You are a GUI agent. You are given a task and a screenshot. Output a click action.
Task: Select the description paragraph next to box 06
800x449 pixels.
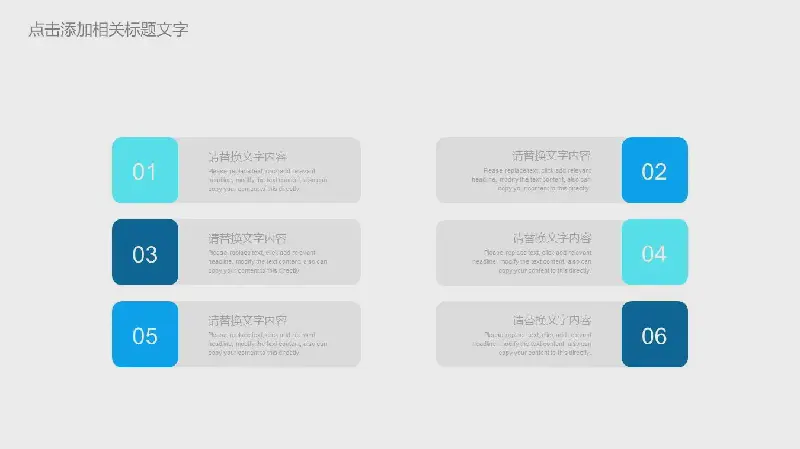[x=531, y=343]
